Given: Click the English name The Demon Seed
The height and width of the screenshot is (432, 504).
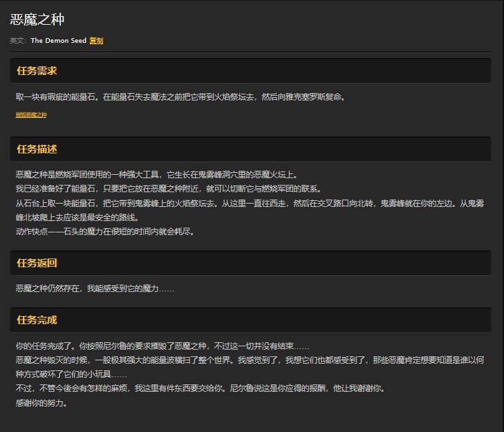Looking at the screenshot, I should [x=58, y=41].
